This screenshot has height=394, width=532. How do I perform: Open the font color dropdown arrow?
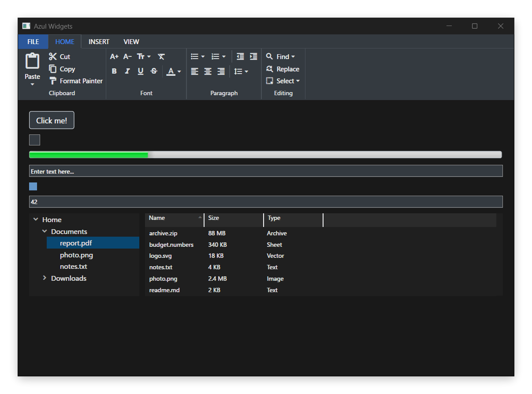179,71
